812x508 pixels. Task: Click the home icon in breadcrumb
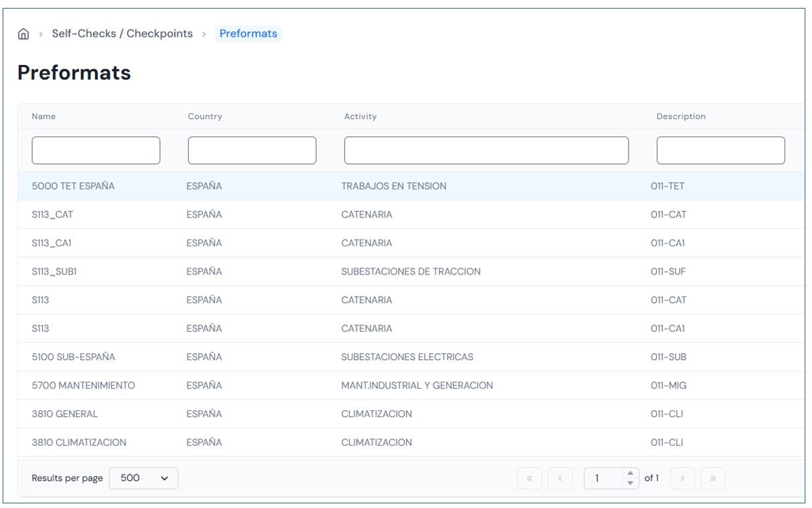[23, 34]
